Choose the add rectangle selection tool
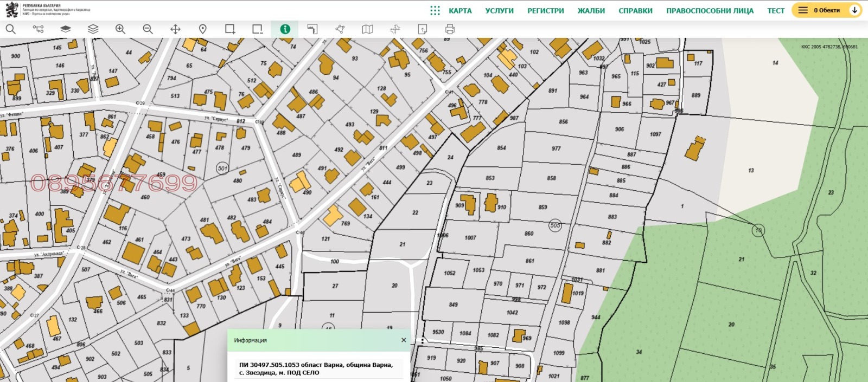The height and width of the screenshot is (382, 868). (x=230, y=29)
